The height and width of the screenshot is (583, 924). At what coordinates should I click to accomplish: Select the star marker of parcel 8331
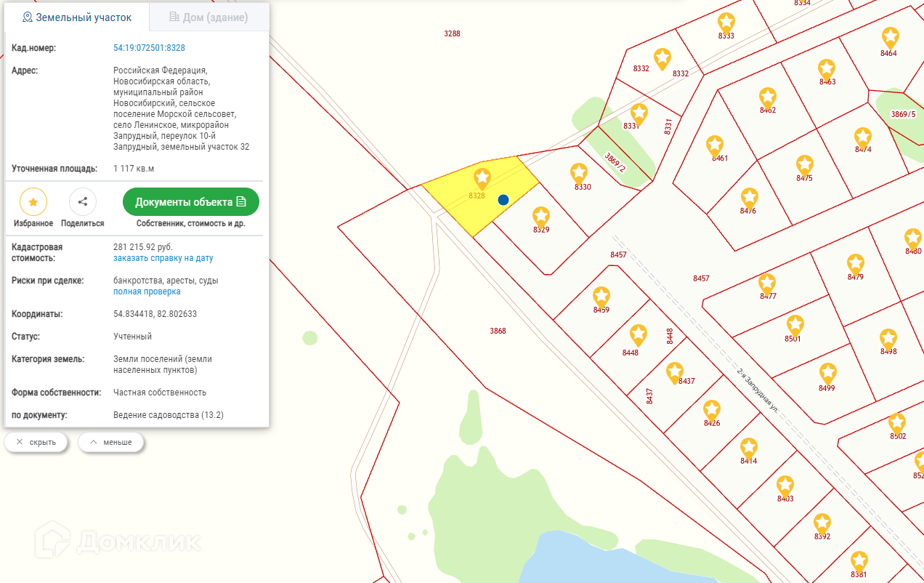(x=639, y=113)
